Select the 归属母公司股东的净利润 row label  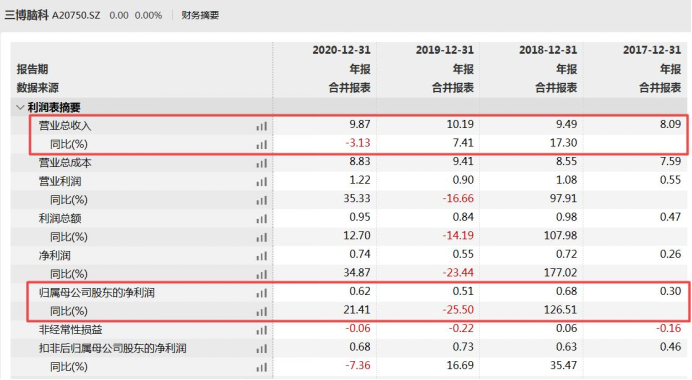[97, 293]
